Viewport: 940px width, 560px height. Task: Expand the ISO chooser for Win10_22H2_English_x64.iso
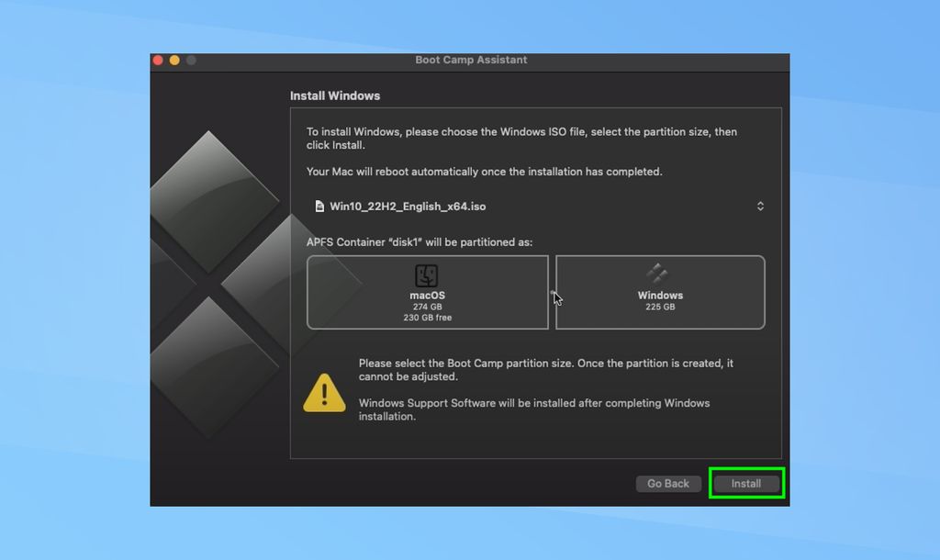[760, 206]
